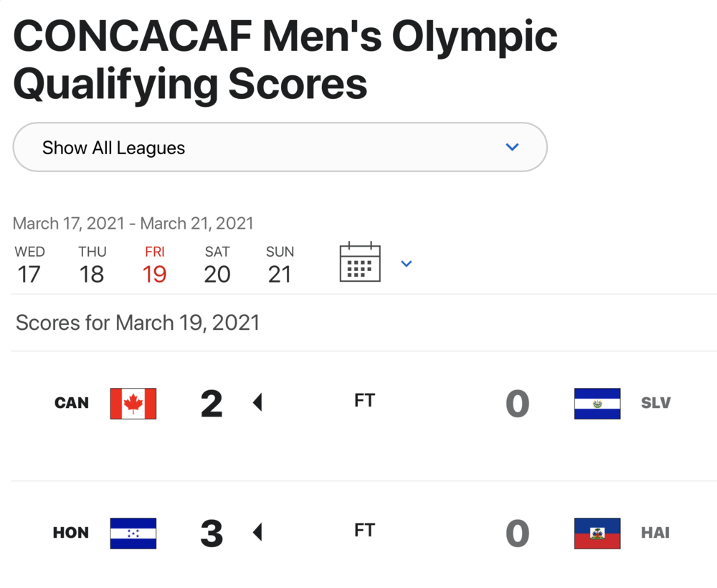The height and width of the screenshot is (588, 717).
Task: Click FT status of Honduras match
Action: (364, 530)
